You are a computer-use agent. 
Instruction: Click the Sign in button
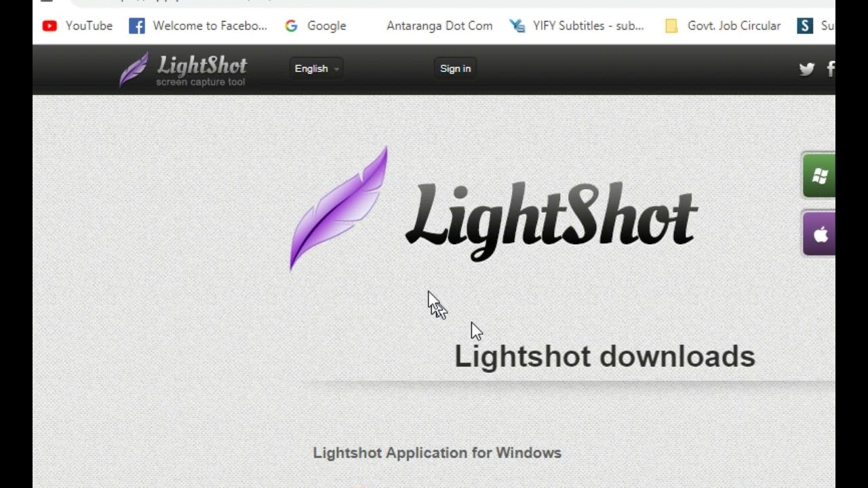[455, 68]
